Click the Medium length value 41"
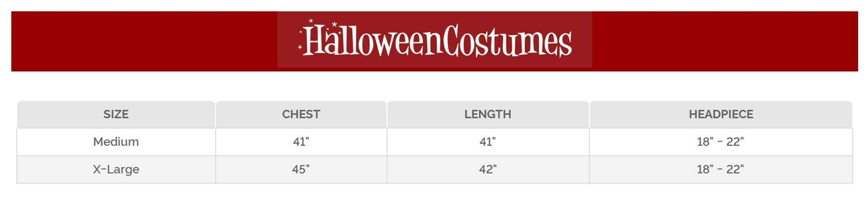 click(x=488, y=142)
